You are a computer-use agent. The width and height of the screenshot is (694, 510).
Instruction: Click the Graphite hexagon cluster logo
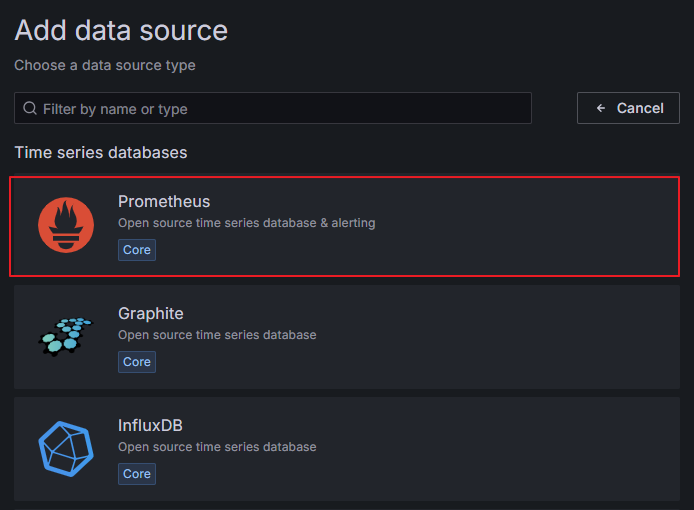pyautogui.click(x=66, y=337)
